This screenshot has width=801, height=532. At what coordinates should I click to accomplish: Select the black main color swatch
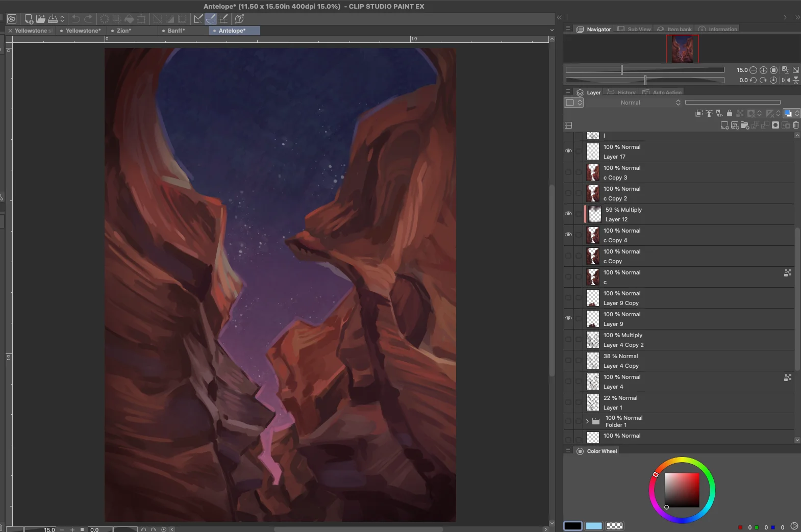coord(573,526)
